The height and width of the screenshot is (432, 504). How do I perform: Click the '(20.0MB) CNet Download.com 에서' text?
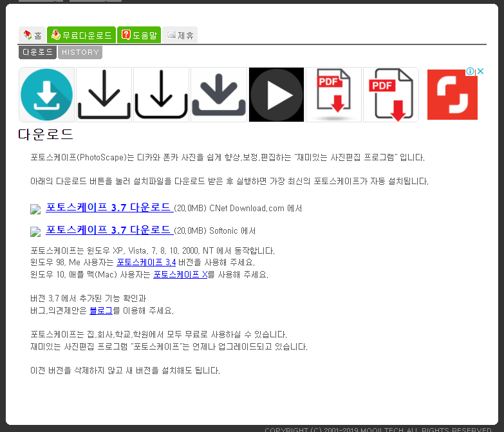click(x=238, y=209)
